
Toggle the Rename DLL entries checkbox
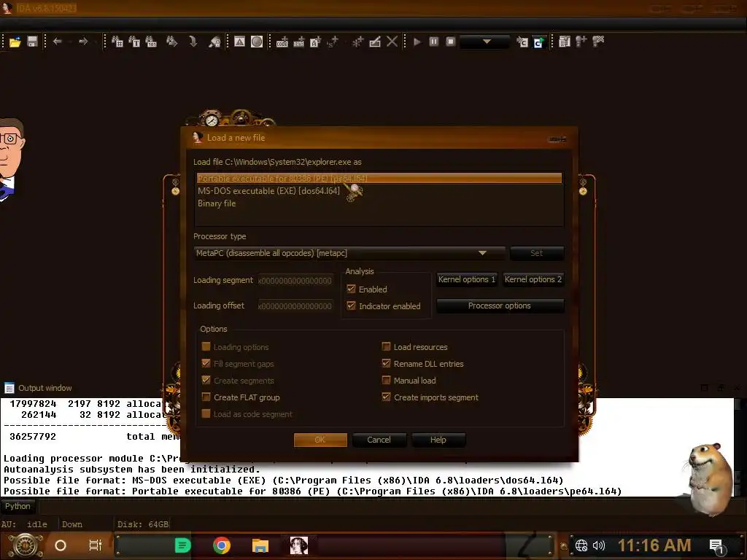click(386, 363)
